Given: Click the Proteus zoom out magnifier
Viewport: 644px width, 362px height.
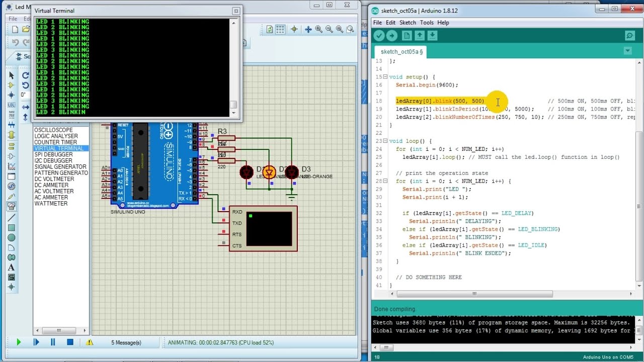Looking at the screenshot, I should coord(329,30).
